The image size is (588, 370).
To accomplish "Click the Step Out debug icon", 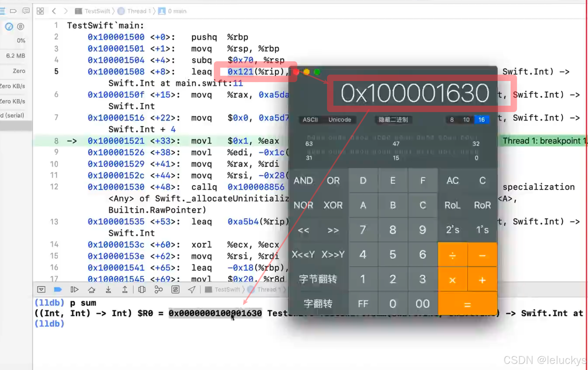I will tap(125, 290).
